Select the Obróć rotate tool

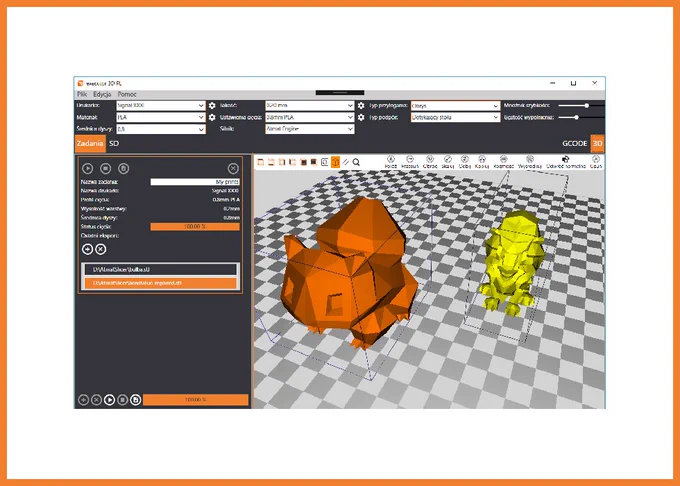point(430,162)
